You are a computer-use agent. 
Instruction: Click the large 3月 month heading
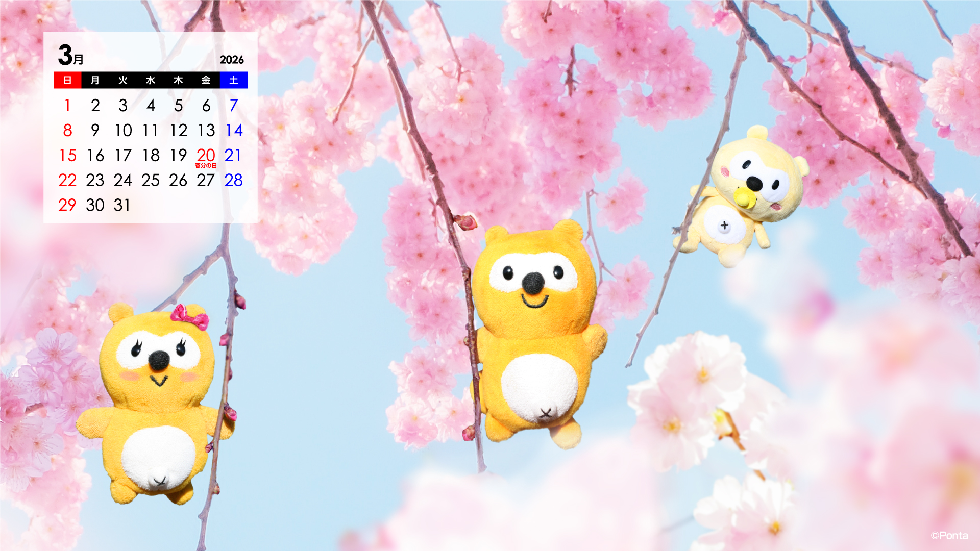click(x=70, y=56)
